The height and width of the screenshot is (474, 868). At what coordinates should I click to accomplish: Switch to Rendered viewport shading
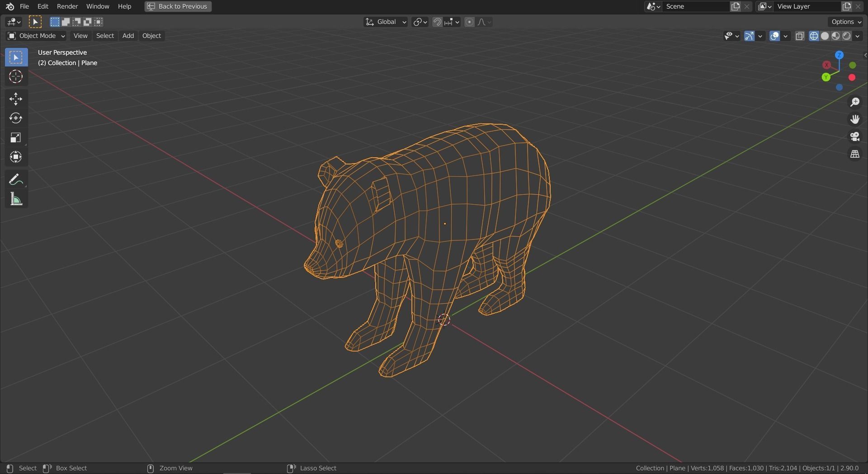[x=846, y=36]
